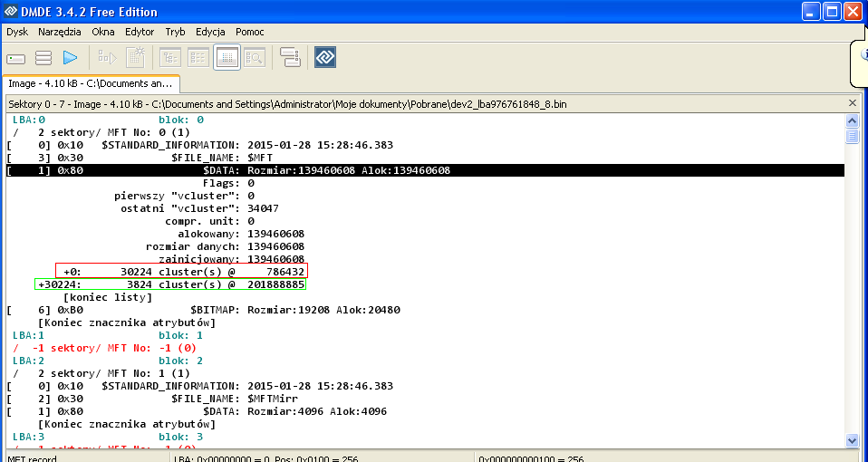Image resolution: width=868 pixels, height=462 pixels.
Task: Open the Narzędzia menu
Action: click(60, 32)
